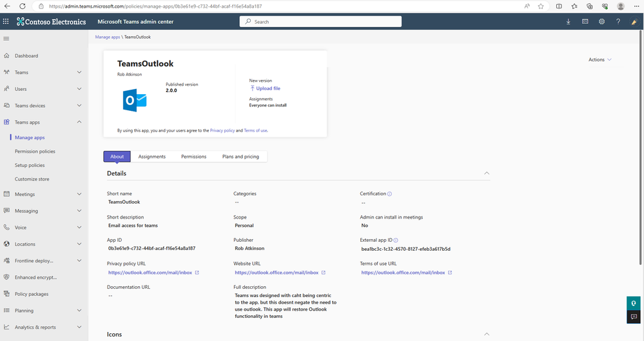The width and height of the screenshot is (644, 341).
Task: Click the Enhanced encryption shield icon
Action: (x=6, y=277)
